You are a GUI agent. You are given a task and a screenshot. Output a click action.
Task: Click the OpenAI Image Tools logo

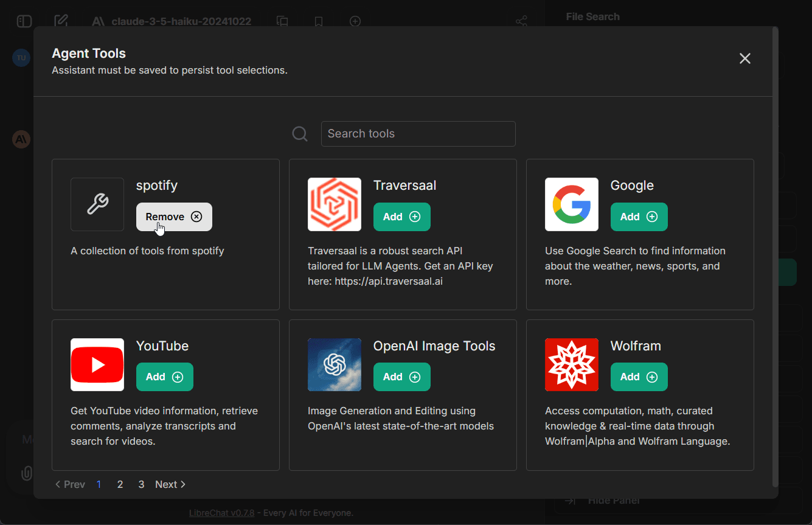point(335,364)
